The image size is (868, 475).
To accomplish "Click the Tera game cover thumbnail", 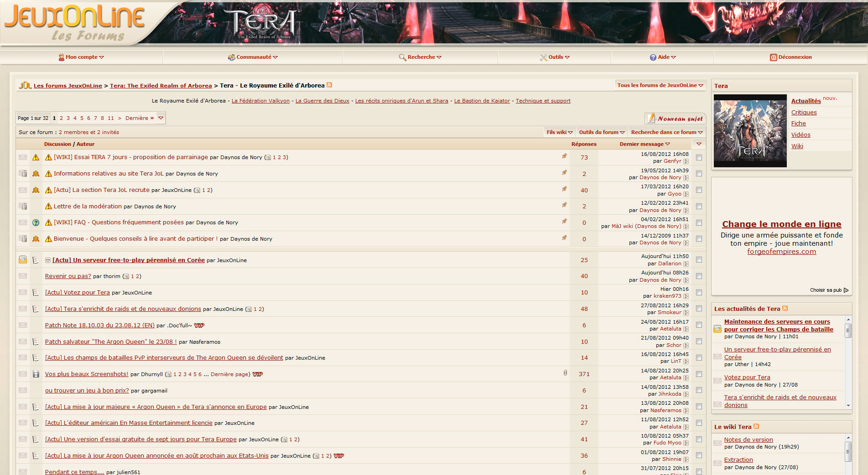I will pos(750,131).
